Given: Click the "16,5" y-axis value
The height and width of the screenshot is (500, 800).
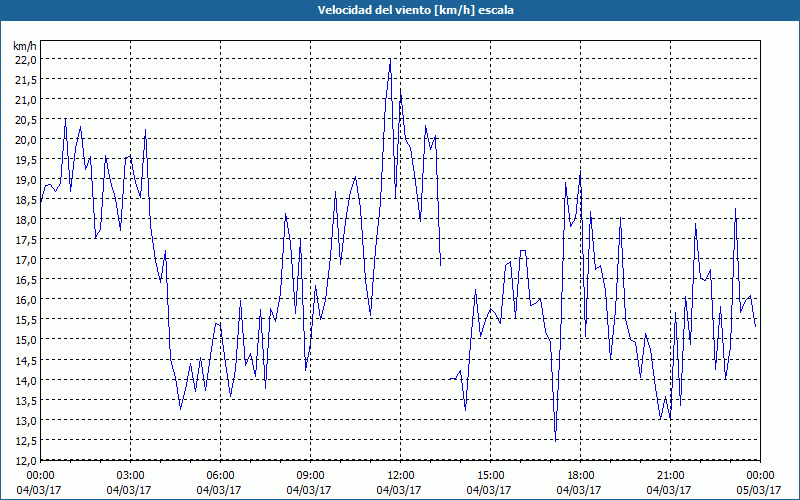Looking at the screenshot, I should tap(26, 280).
